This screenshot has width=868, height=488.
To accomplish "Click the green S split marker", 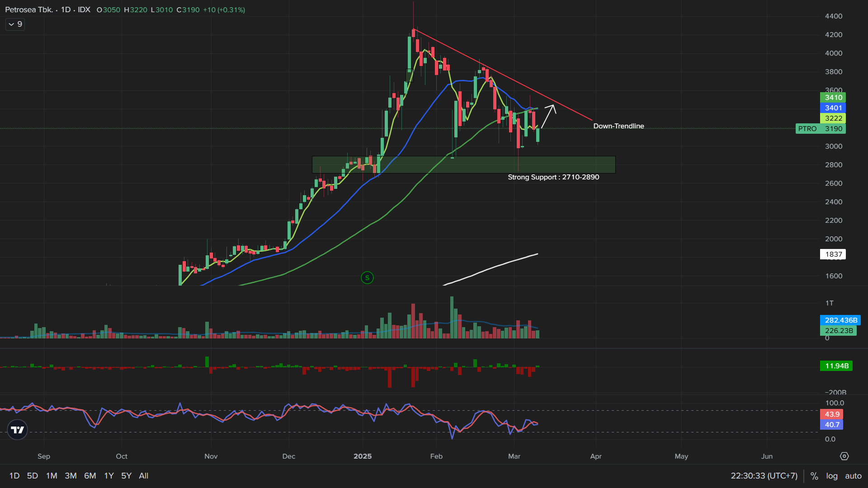I will [367, 278].
